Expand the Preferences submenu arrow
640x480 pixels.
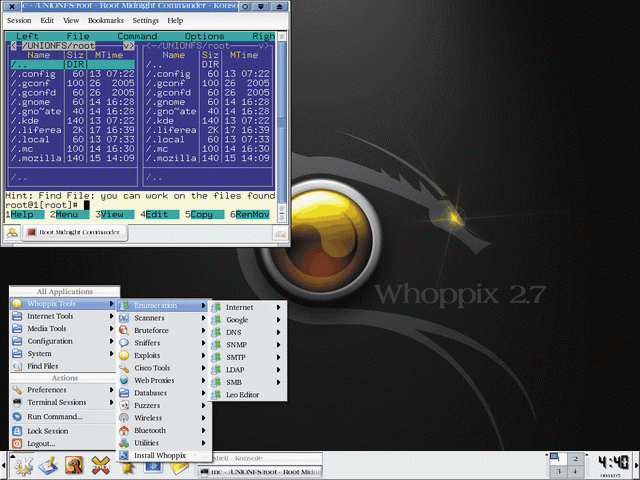pos(111,390)
